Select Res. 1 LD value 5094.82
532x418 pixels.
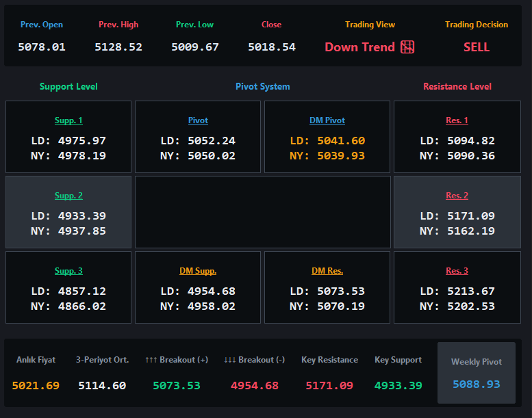(471, 141)
